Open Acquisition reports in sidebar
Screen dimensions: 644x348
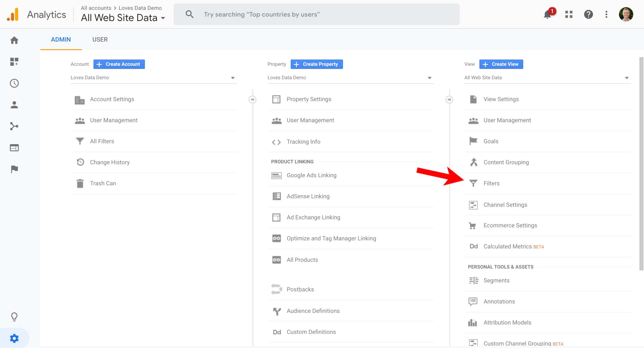point(14,126)
